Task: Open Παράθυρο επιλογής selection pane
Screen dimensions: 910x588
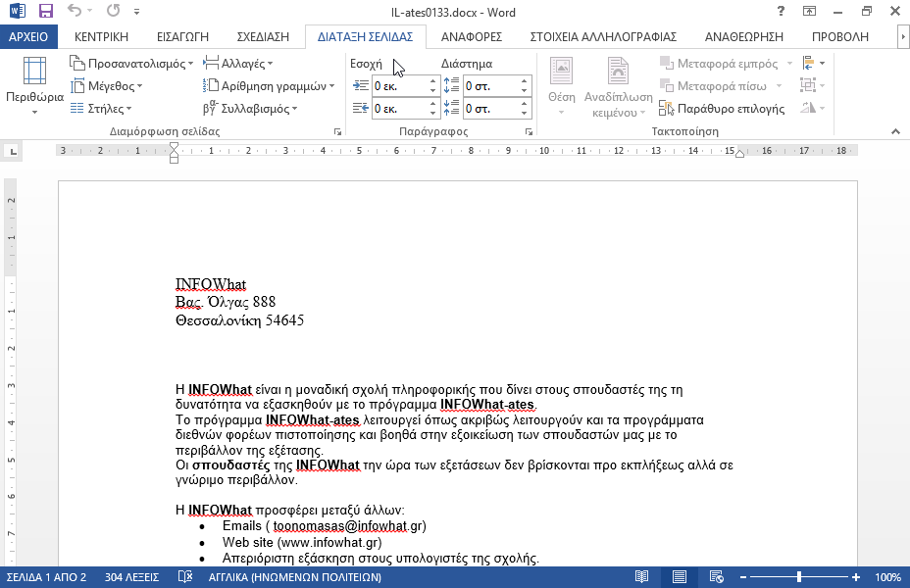Action: pyautogui.click(x=722, y=109)
